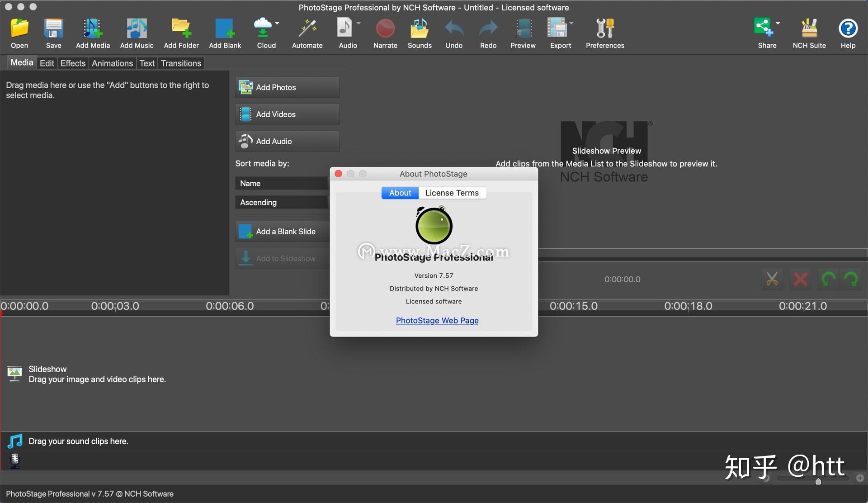Click Add Media in the toolbar

click(x=93, y=28)
